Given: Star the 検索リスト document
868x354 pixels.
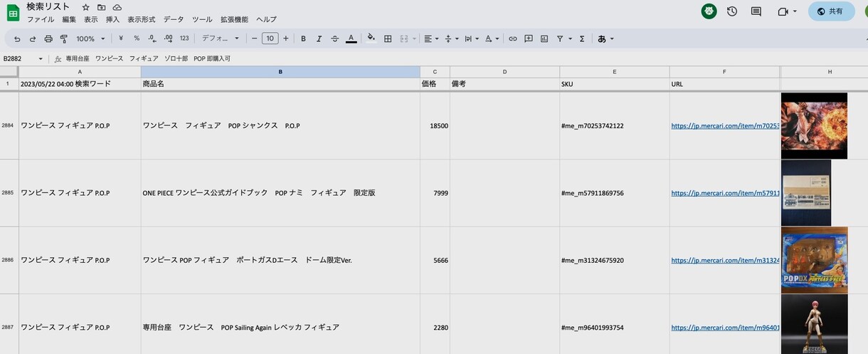Looking at the screenshot, I should [86, 7].
